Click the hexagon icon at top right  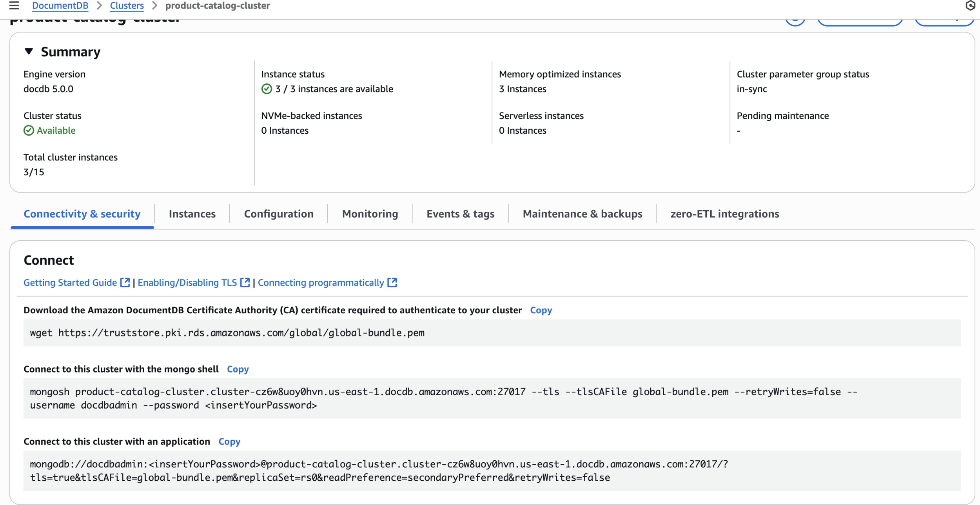(970, 5)
